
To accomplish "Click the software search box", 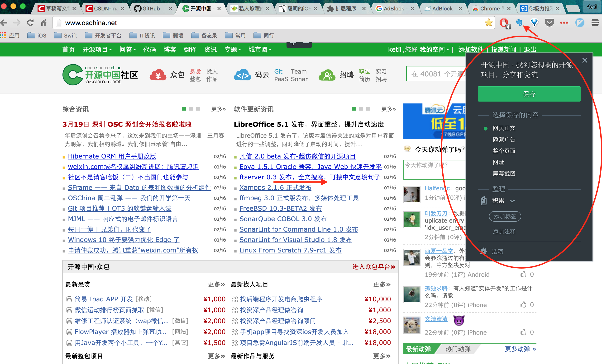I will click(436, 74).
